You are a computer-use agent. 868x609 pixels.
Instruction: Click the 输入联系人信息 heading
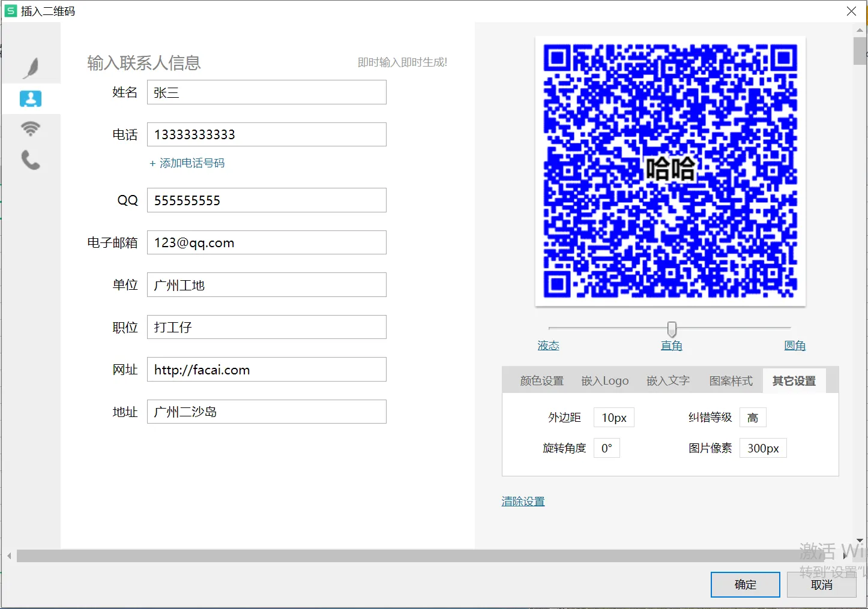pyautogui.click(x=144, y=63)
